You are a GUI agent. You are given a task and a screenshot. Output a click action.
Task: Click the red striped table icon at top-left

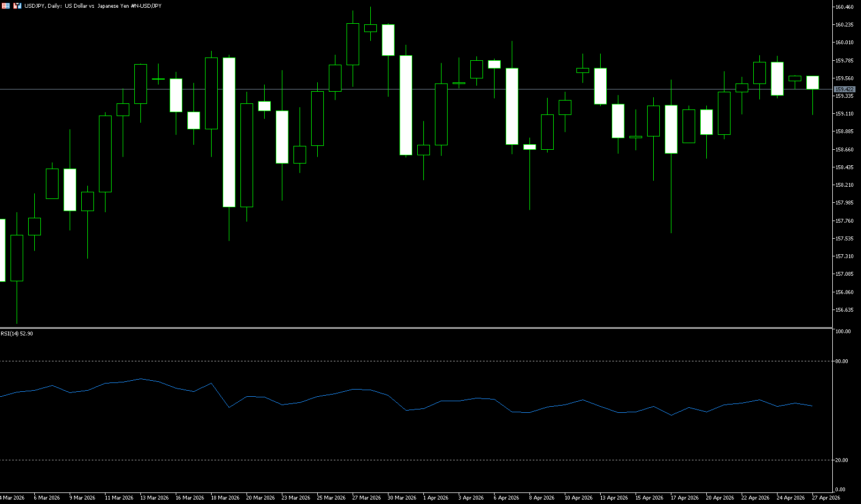[x=6, y=6]
